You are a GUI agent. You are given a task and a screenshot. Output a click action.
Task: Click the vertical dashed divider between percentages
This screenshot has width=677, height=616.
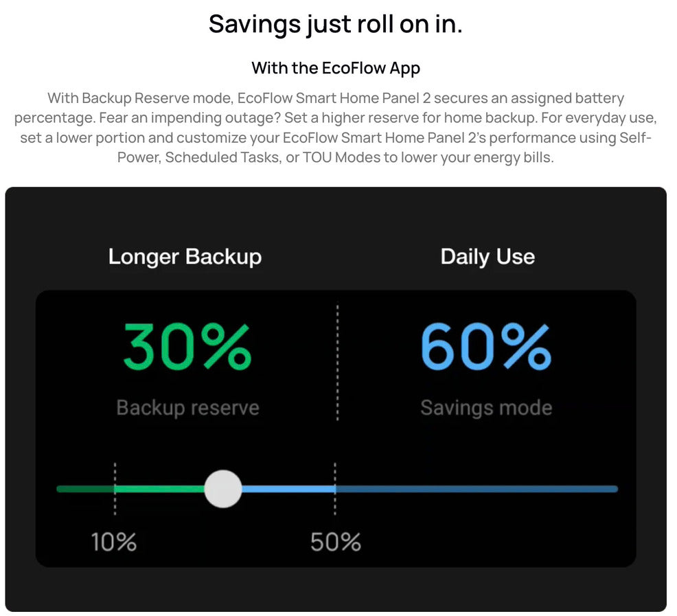coord(337,363)
